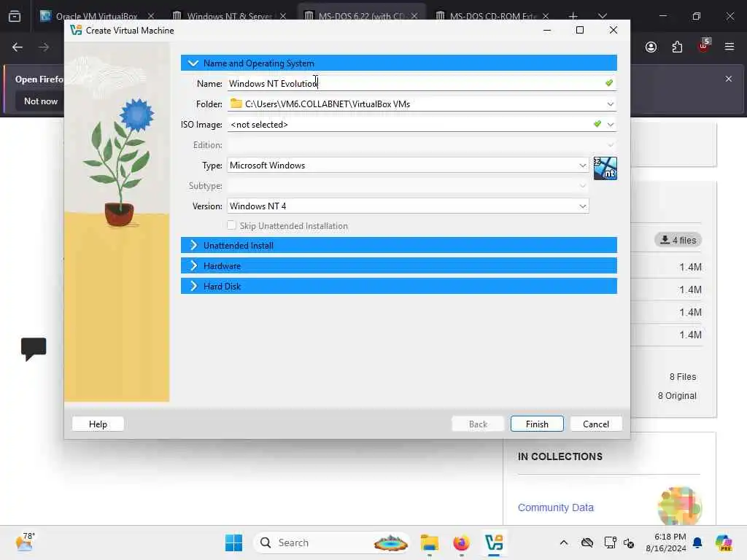
Task: Switch to Windows NT & Server tab
Action: click(229, 16)
